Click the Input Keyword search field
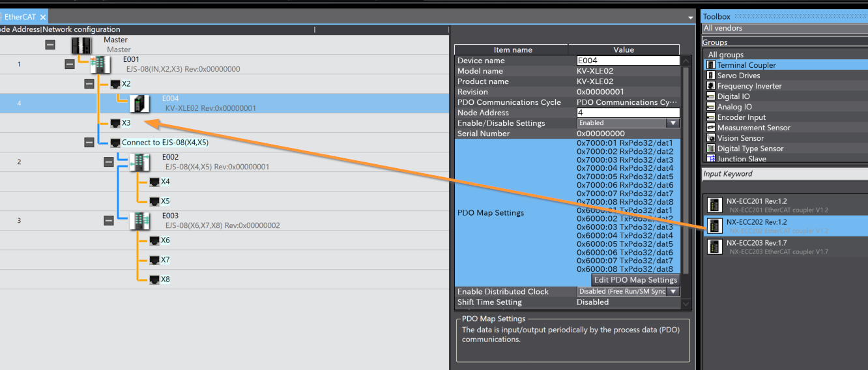The height and width of the screenshot is (370, 868). [782, 174]
